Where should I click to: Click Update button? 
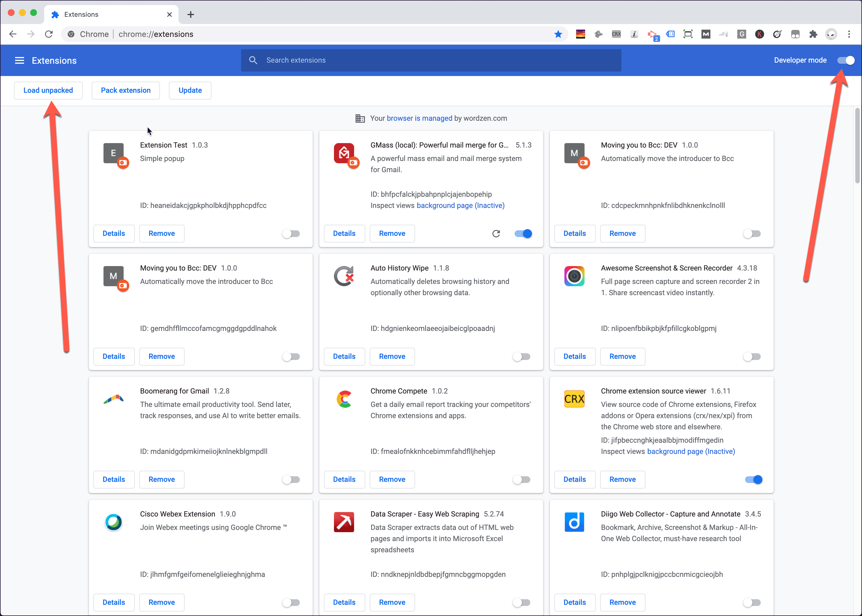tap(189, 90)
